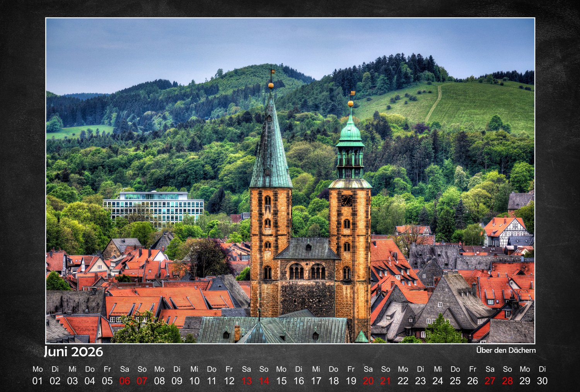Click the 'Juni 2026' month heading
Viewport: 580px width, 392px height.
73,351
